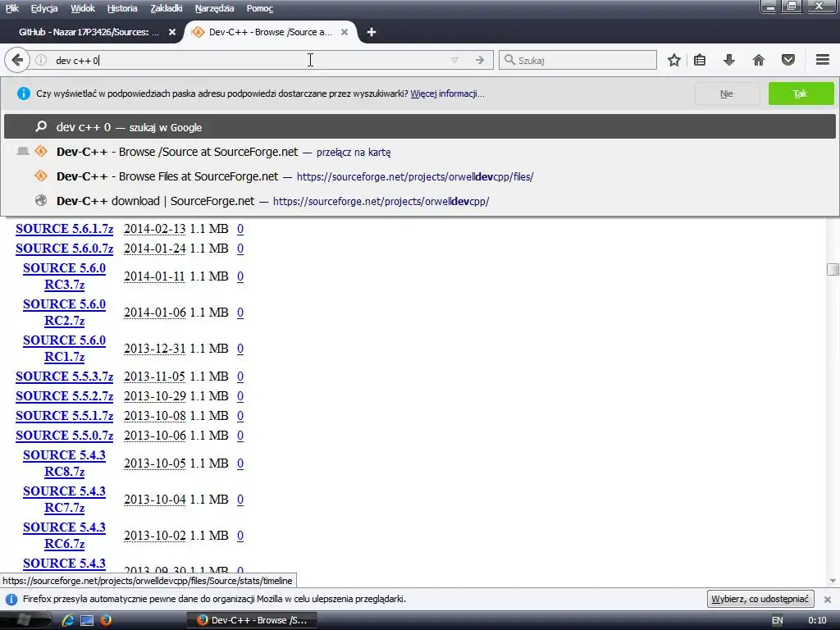Click the green Tak button

801,94
